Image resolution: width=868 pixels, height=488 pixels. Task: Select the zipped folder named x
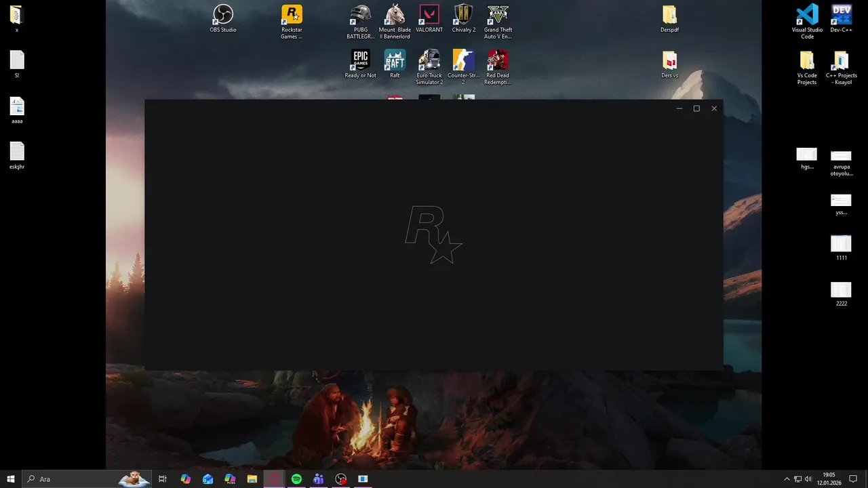(17, 19)
